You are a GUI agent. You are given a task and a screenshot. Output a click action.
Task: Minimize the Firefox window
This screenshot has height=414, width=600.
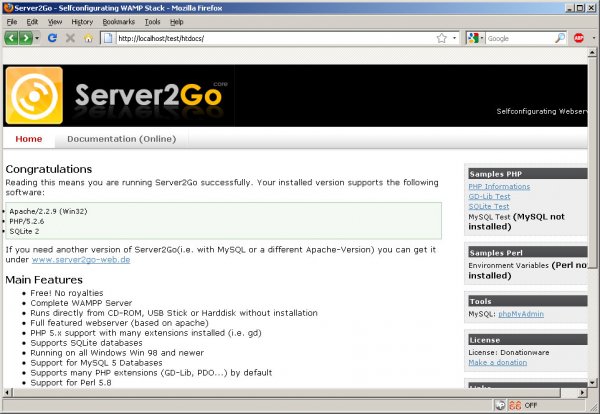570,8
